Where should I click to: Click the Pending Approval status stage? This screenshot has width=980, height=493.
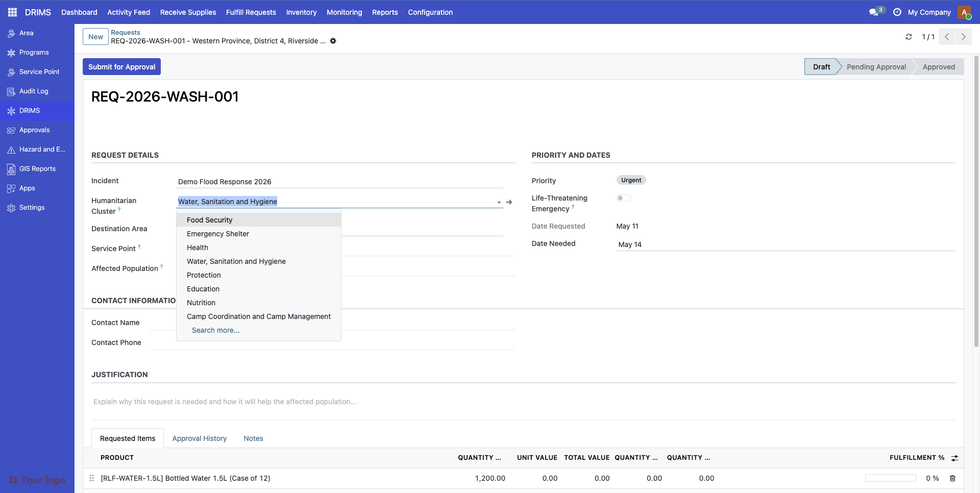(876, 67)
